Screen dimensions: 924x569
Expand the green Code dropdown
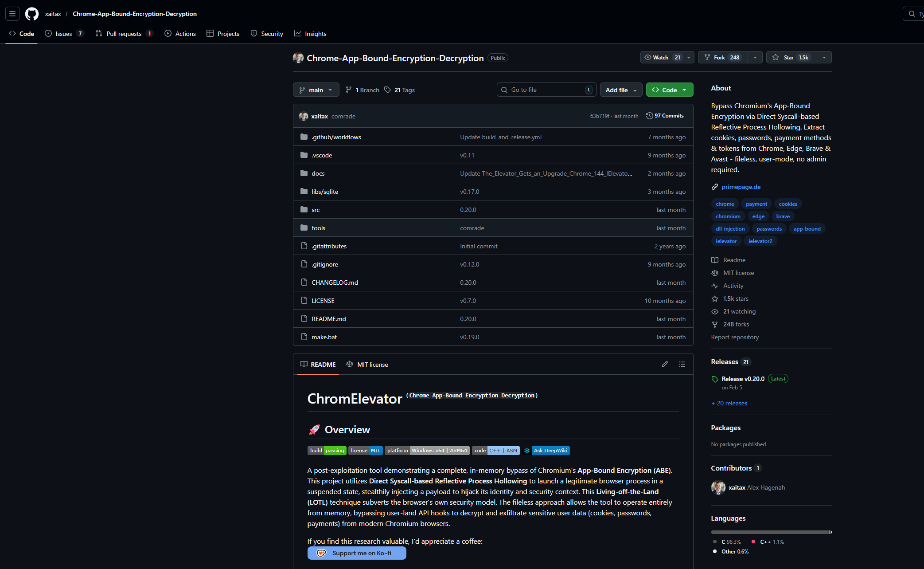pyautogui.click(x=669, y=90)
